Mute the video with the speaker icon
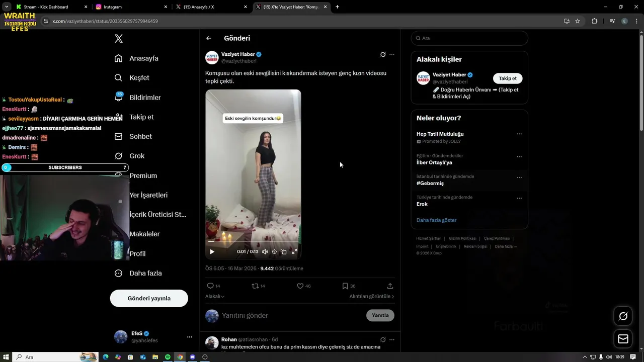The width and height of the screenshot is (644, 362). coord(265,251)
